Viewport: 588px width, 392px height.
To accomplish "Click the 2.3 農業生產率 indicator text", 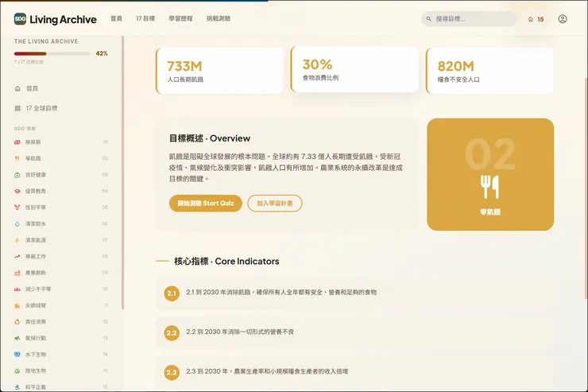I will [x=267, y=371].
